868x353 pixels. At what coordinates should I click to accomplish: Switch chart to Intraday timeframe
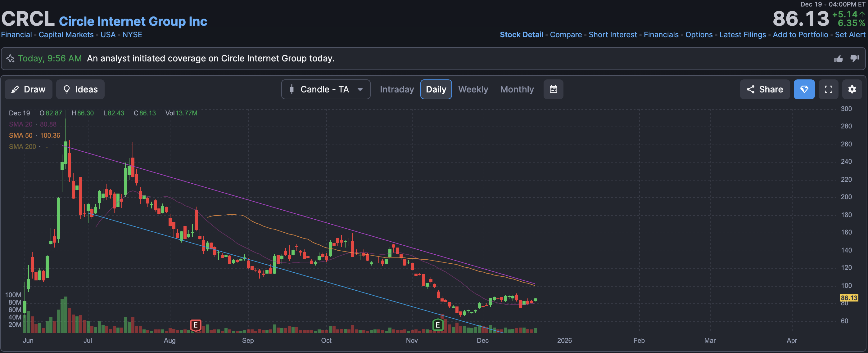coord(397,89)
